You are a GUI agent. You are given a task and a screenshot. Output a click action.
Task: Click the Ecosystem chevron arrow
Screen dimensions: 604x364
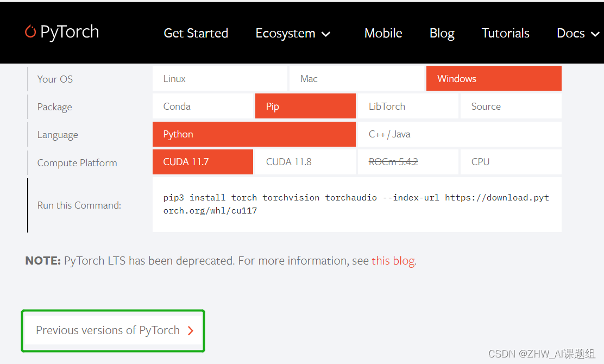point(326,34)
